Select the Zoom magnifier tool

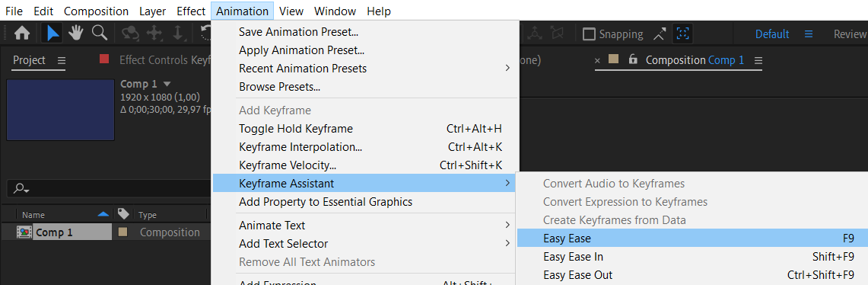[x=100, y=34]
